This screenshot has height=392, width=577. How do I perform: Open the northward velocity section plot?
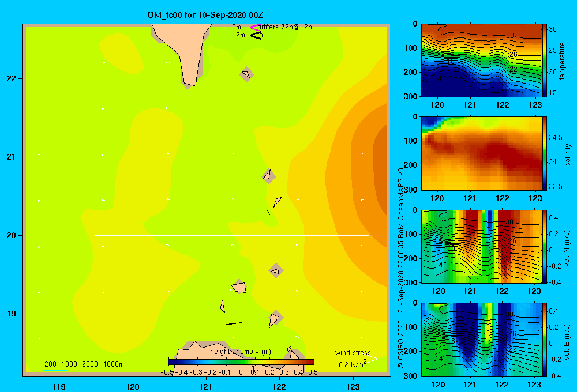[482, 247]
